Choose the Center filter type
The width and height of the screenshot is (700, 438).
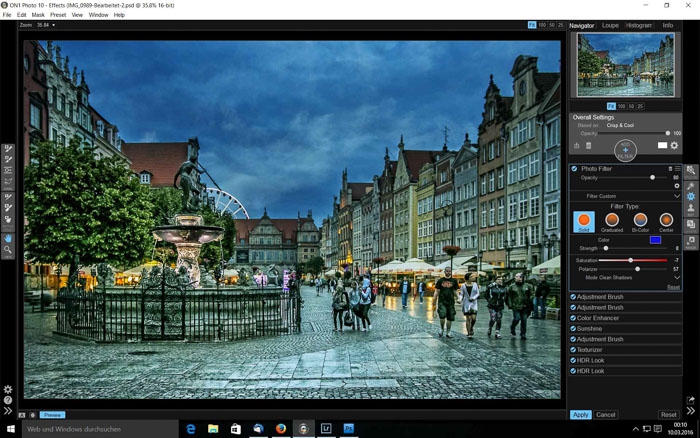pyautogui.click(x=666, y=220)
